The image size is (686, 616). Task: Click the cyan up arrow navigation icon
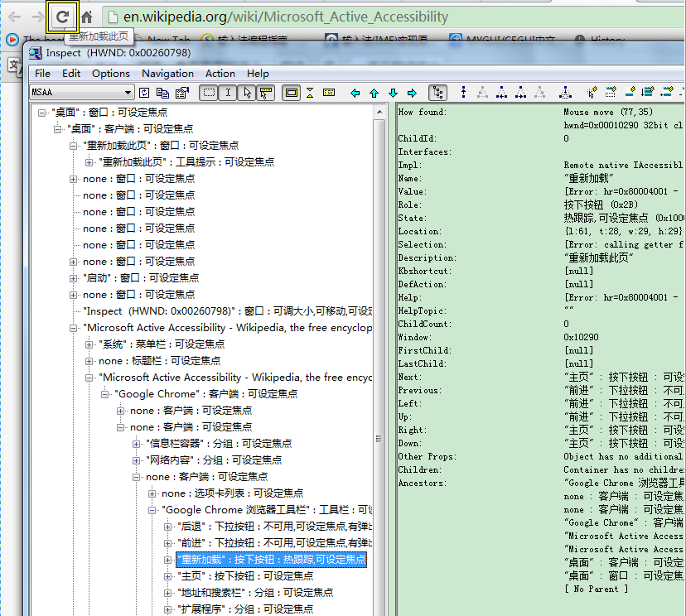[x=374, y=93]
